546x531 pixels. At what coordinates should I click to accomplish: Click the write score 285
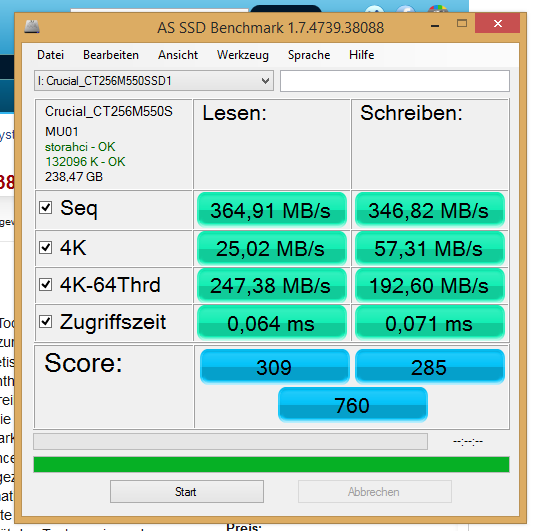point(430,366)
